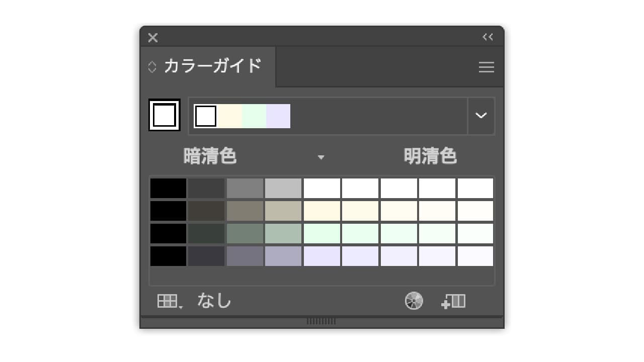Select the black swatch in the variations grid
This screenshot has height=362, width=644.
point(168,188)
